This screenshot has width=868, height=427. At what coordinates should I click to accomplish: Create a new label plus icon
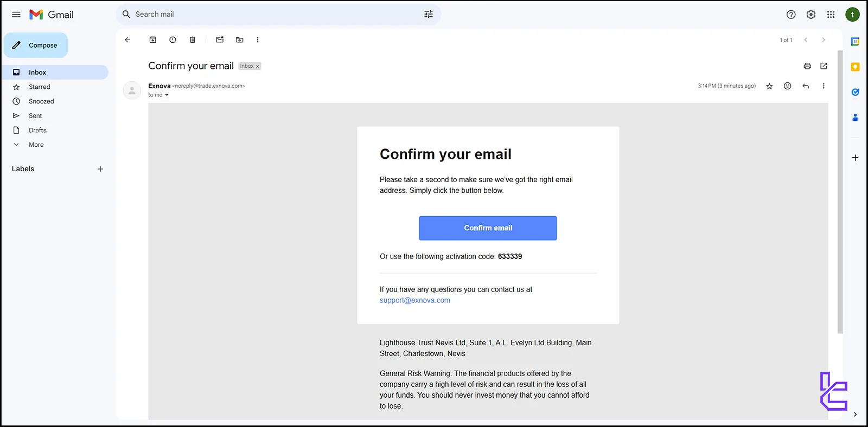(x=100, y=169)
